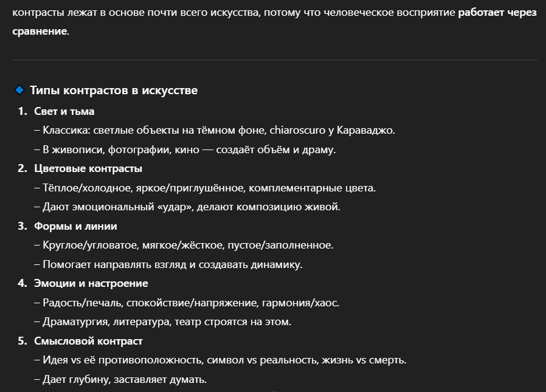Click the line 'Помогает направлять взгляд'
Viewport: 546px width, 392px height.
(x=168, y=264)
